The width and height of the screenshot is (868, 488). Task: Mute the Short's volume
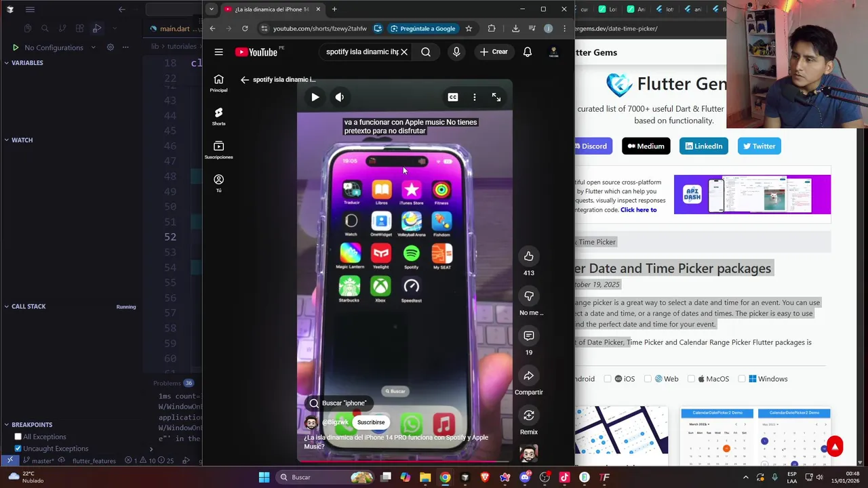pyautogui.click(x=340, y=97)
